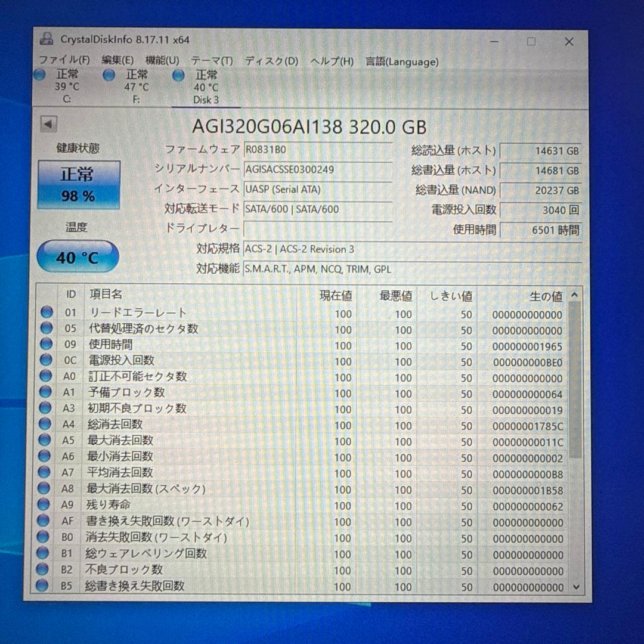644x644 pixels.
Task: Select the 残り寿命 row name
Action: pyautogui.click(x=108, y=504)
